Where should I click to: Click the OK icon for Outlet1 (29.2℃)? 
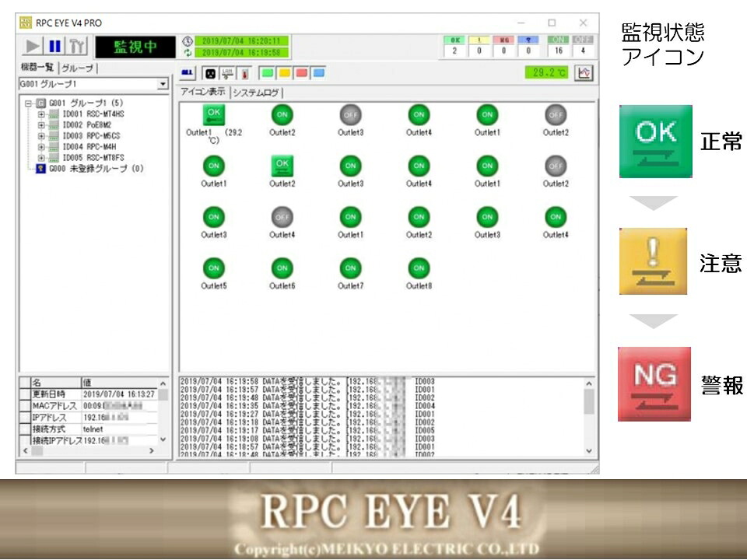[214, 115]
